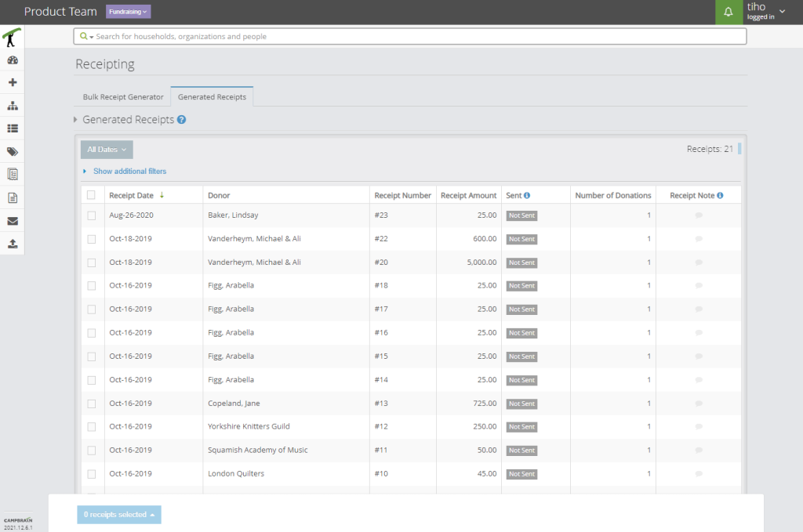Check the box for Figg receipt #18

tap(92, 286)
